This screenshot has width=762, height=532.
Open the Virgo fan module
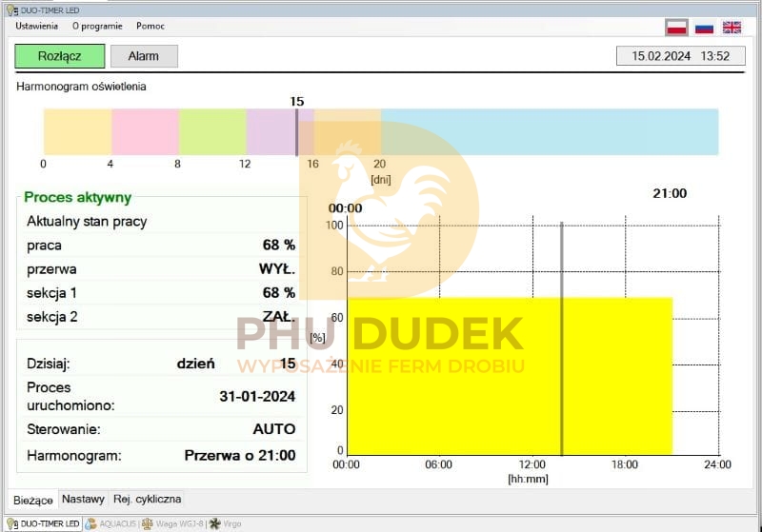pyautogui.click(x=227, y=523)
